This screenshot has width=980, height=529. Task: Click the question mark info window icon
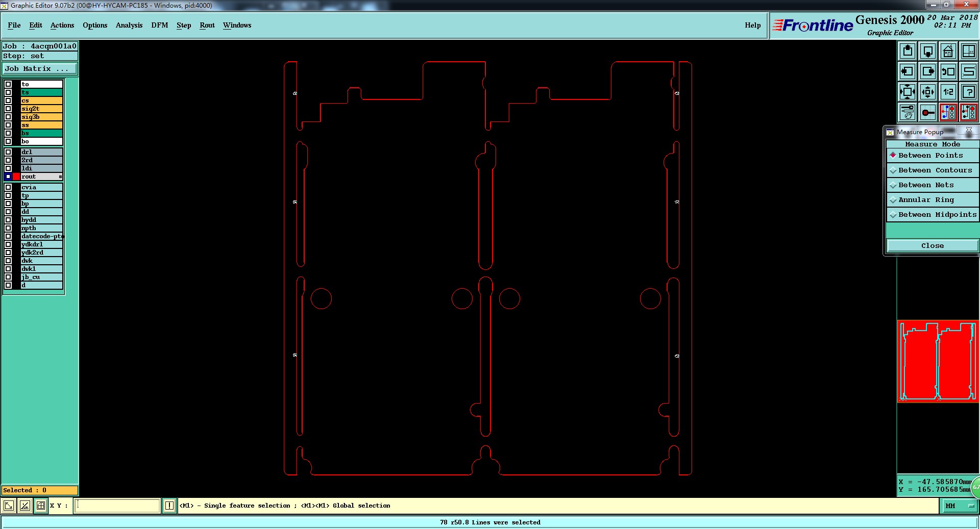click(x=969, y=92)
